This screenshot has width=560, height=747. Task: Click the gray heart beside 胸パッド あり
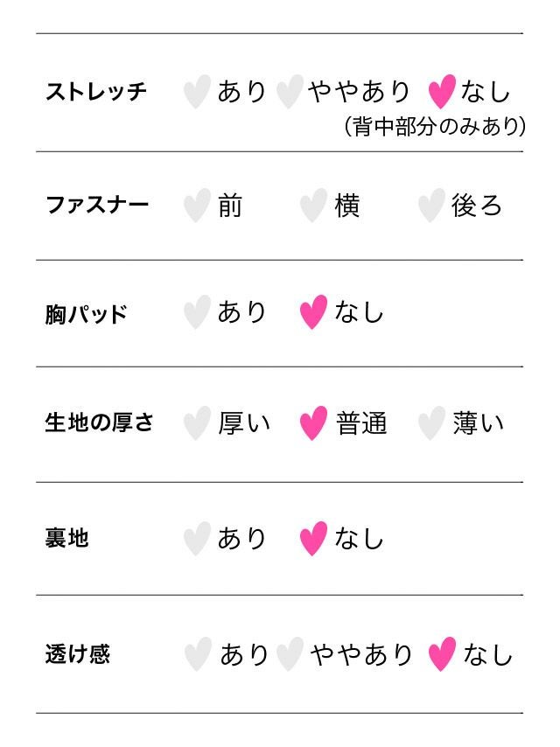(197, 312)
